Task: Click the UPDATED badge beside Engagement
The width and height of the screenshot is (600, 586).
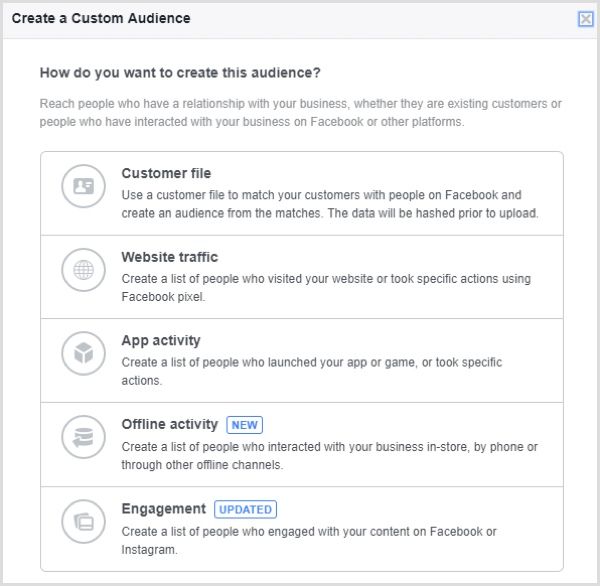Action: point(245,509)
